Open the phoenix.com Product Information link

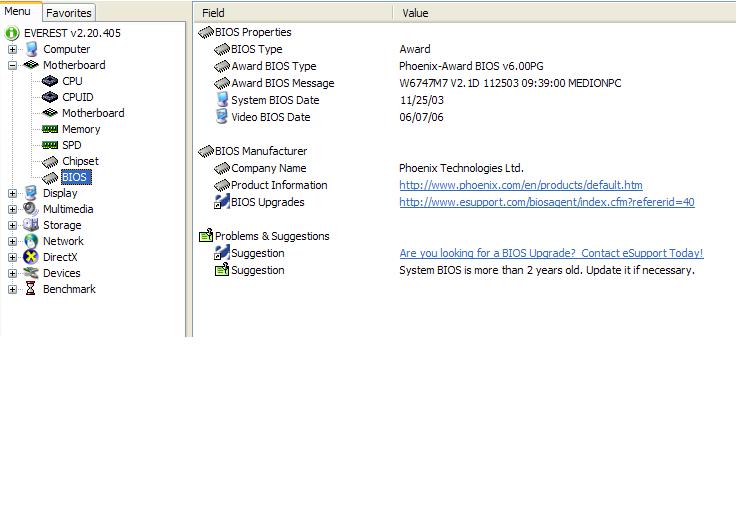[520, 185]
